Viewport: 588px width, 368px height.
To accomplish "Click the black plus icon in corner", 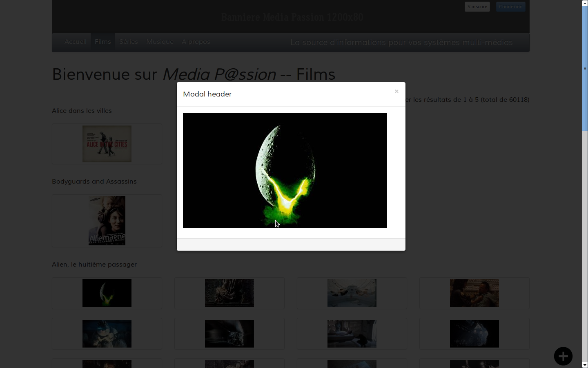I will coord(563,356).
